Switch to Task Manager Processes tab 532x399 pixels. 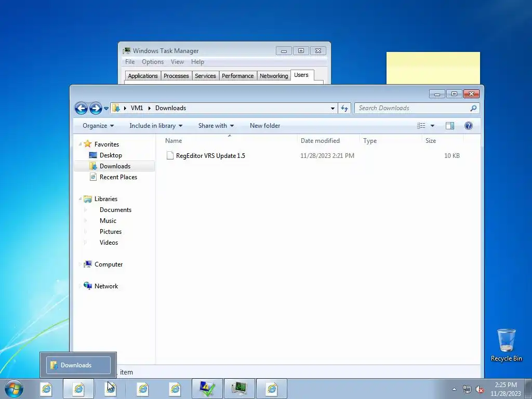click(x=176, y=76)
